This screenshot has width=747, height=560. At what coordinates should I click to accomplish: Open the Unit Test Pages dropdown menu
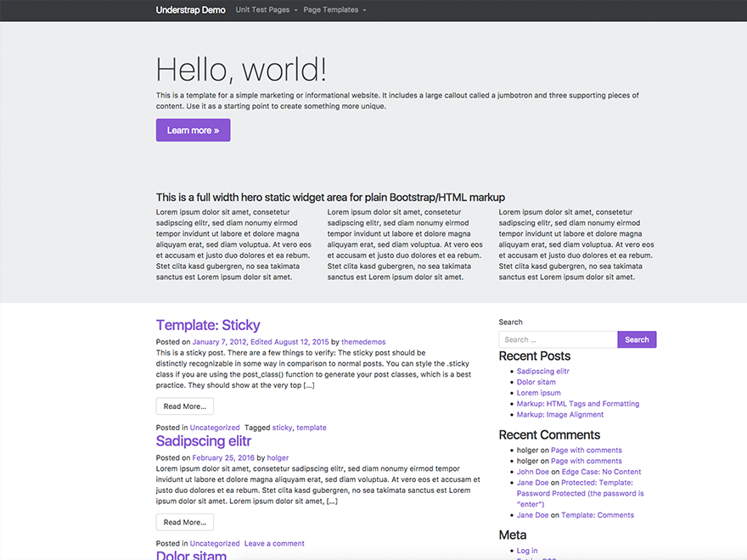[266, 10]
